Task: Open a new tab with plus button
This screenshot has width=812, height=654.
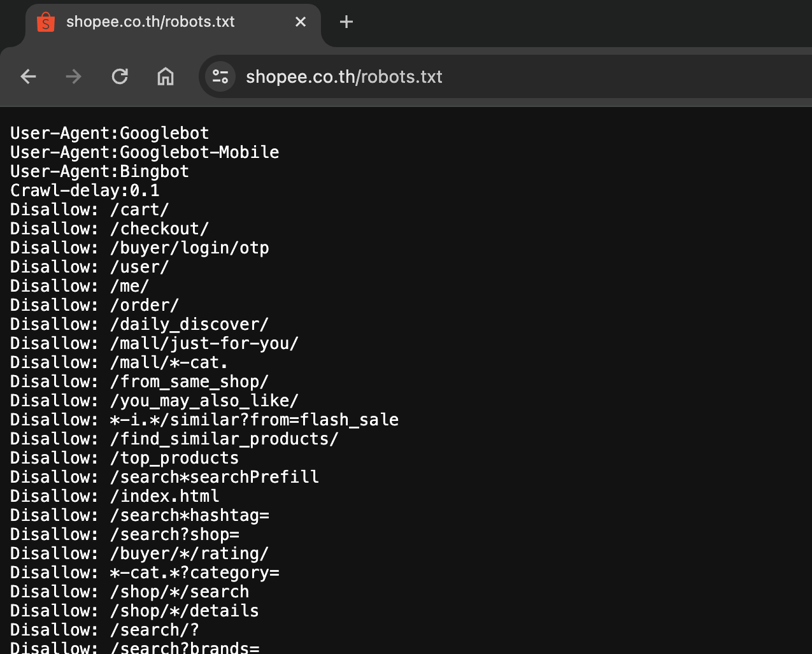Action: (346, 22)
